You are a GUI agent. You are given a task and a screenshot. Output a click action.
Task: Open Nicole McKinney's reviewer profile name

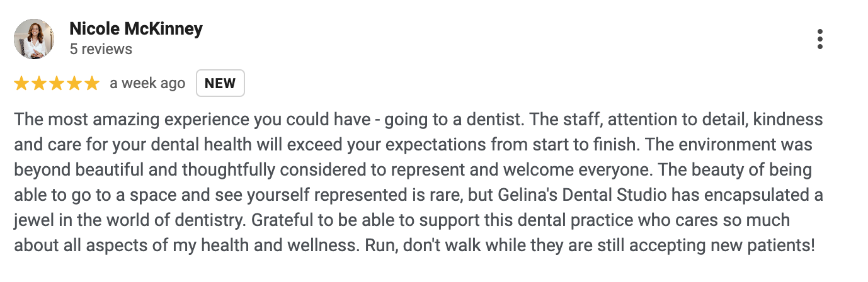pos(136,29)
